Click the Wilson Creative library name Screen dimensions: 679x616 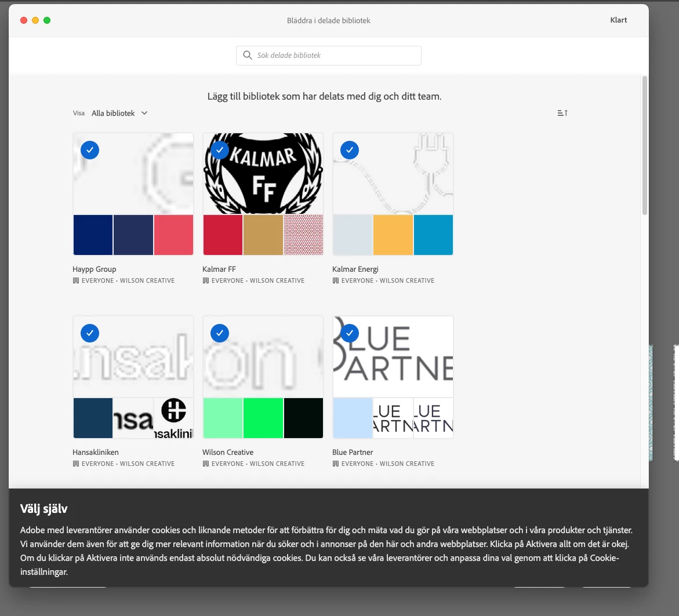pos(228,452)
